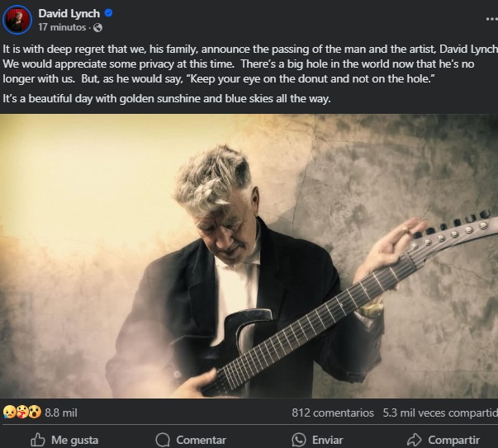Click the globe public-audience icon
This screenshot has height=448, width=498.
coord(97,27)
